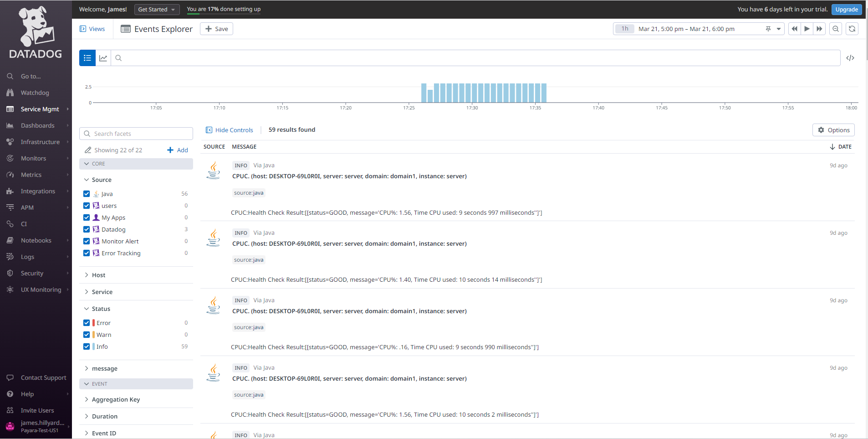
Task: Click the Save button
Action: click(x=216, y=28)
